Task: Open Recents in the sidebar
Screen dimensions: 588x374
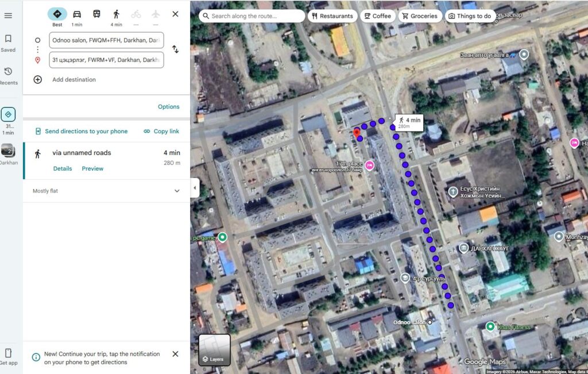Action: (8, 76)
